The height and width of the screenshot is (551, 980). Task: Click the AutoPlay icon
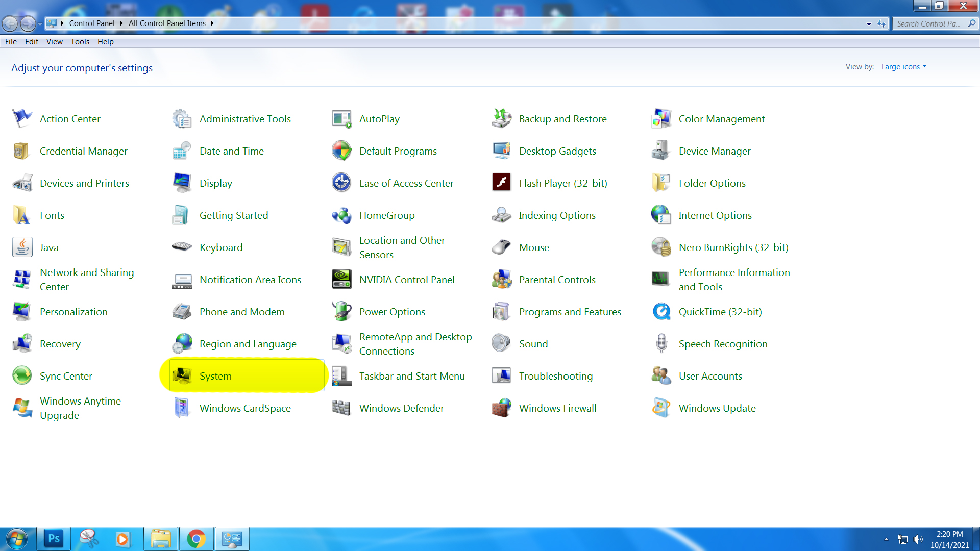[341, 119]
